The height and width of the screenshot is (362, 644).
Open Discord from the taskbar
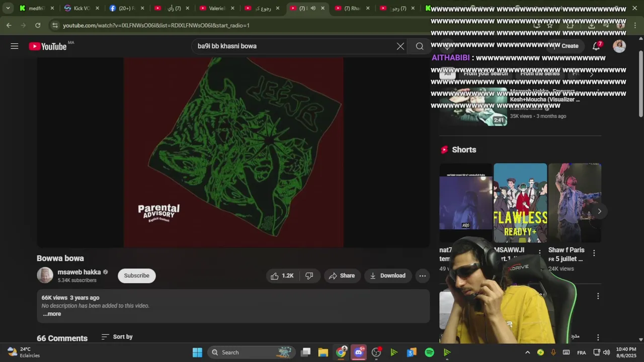click(359, 352)
